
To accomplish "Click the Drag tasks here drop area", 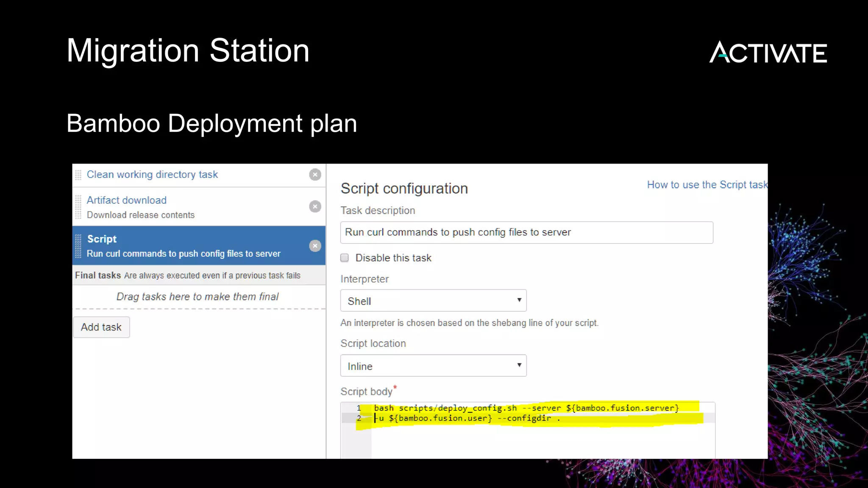I will point(198,297).
